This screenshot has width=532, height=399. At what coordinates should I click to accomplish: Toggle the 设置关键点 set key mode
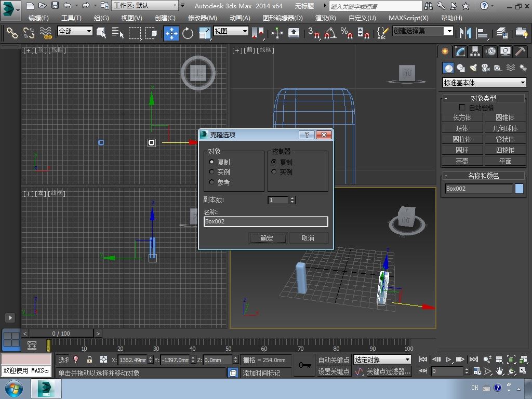[x=334, y=371]
